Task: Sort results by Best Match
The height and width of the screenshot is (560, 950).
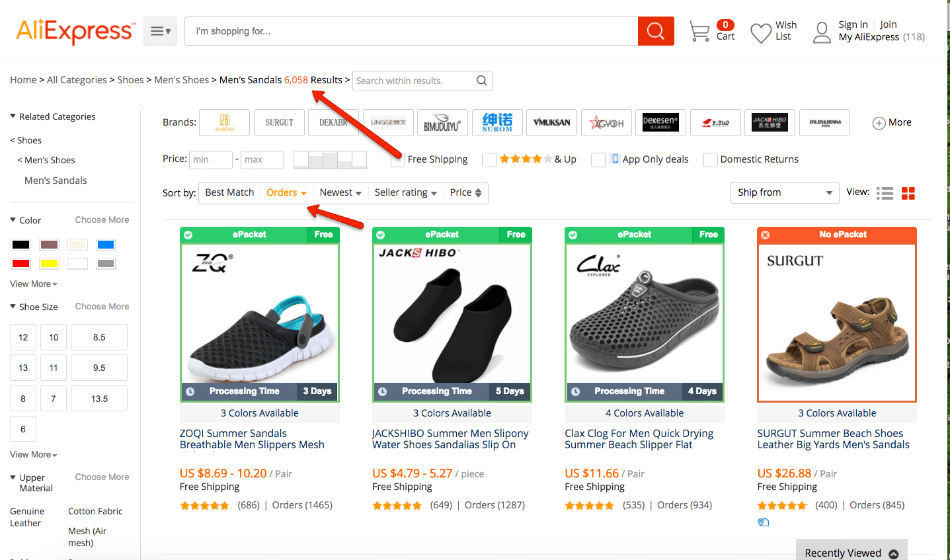Action: pos(229,192)
